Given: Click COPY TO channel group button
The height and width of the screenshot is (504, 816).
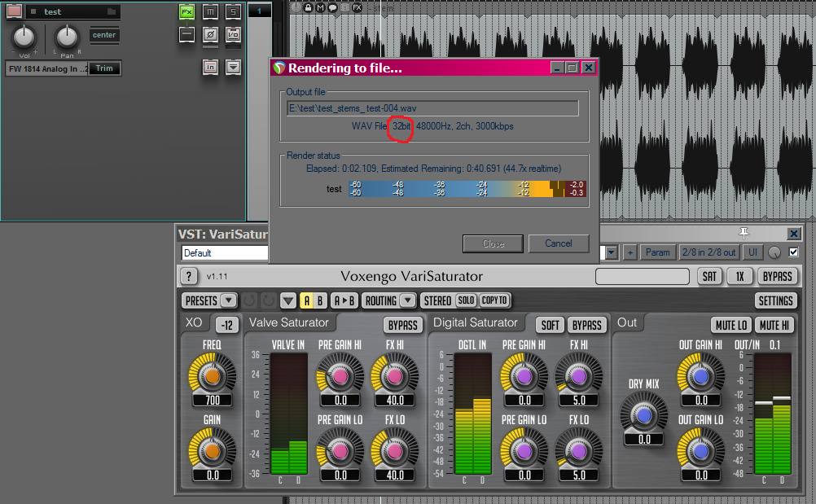Looking at the screenshot, I should pos(494,300).
